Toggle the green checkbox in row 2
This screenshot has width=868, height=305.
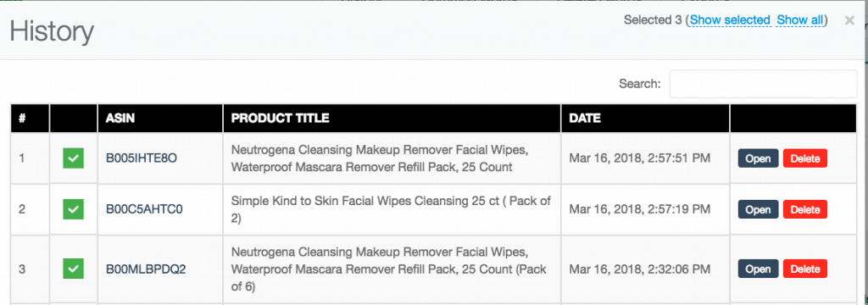tap(73, 210)
